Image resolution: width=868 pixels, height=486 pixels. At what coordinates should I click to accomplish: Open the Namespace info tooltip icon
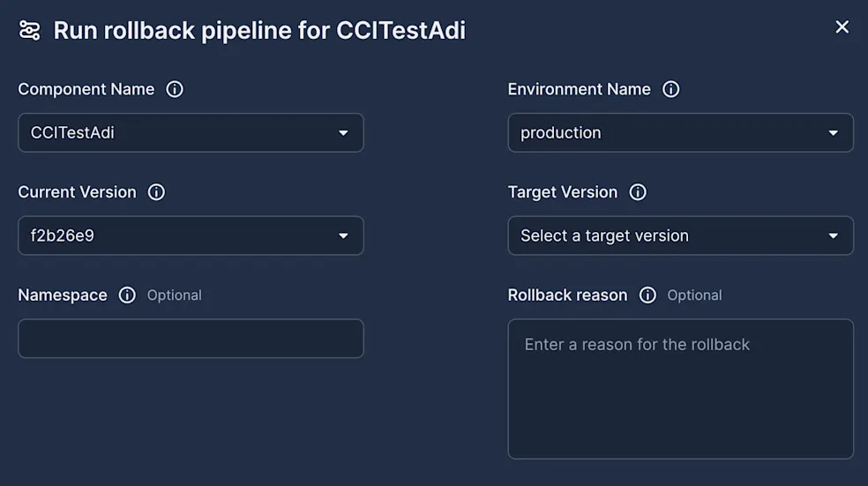pyautogui.click(x=127, y=295)
